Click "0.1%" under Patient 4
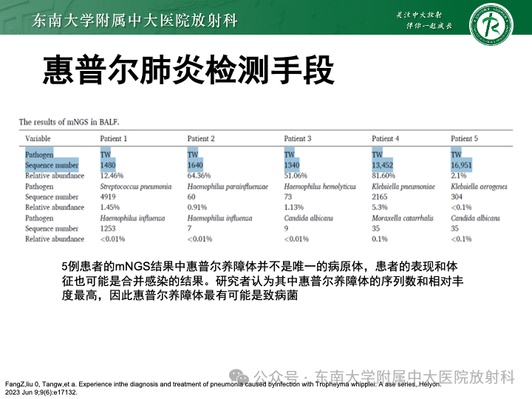This screenshot has height=399, width=532. click(380, 239)
